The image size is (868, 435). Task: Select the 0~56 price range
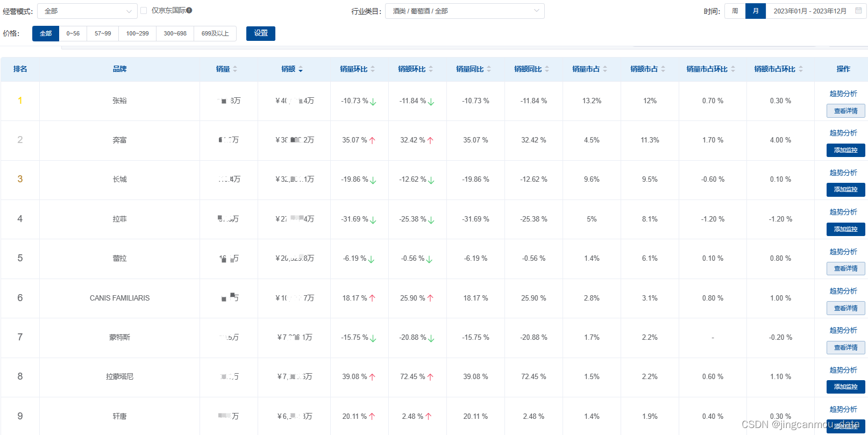click(x=73, y=33)
